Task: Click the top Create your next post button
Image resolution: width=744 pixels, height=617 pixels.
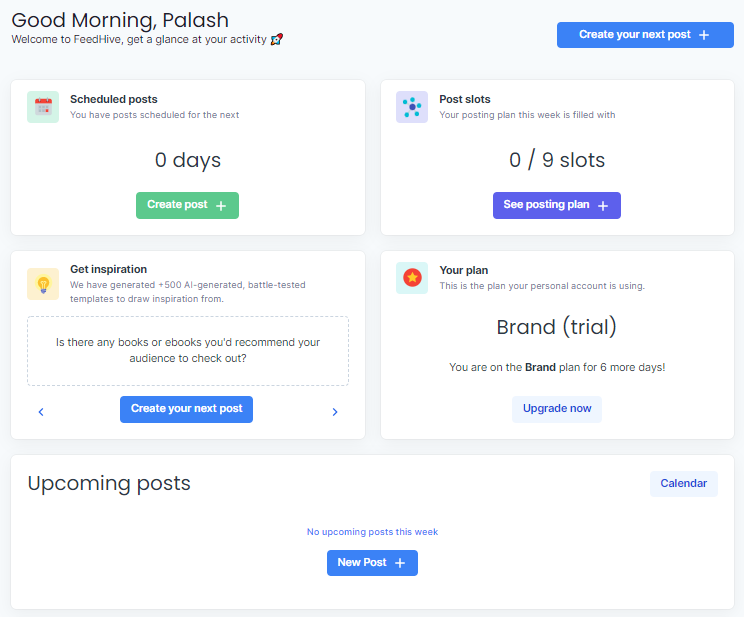Action: (x=645, y=35)
